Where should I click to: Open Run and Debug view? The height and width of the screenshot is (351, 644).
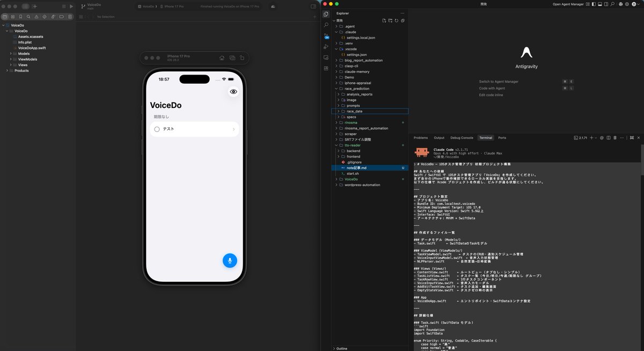coord(326,47)
